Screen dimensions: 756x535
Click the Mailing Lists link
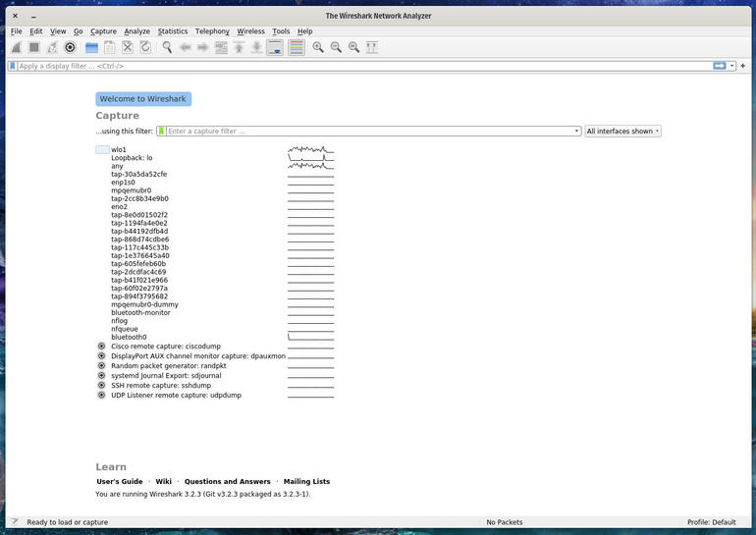click(x=306, y=482)
